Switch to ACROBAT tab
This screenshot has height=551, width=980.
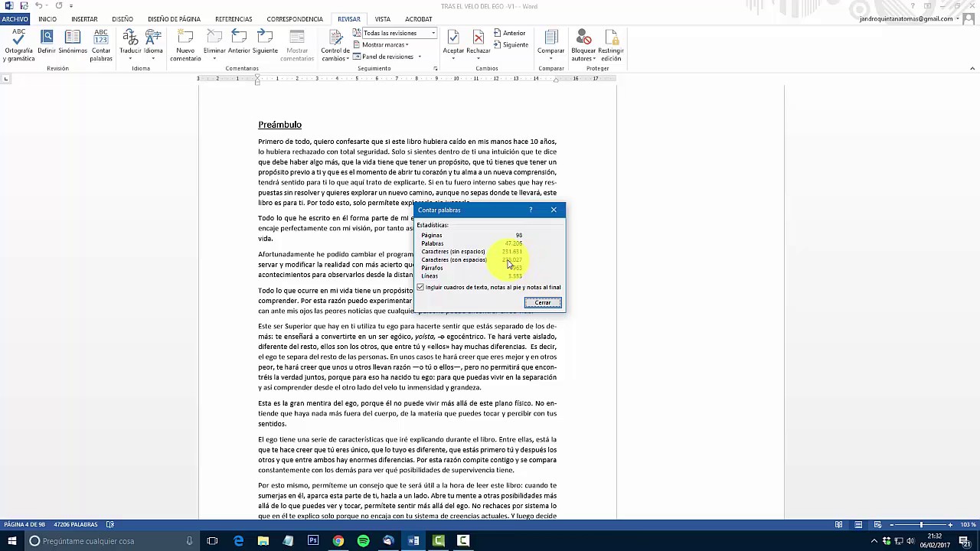[x=419, y=19]
